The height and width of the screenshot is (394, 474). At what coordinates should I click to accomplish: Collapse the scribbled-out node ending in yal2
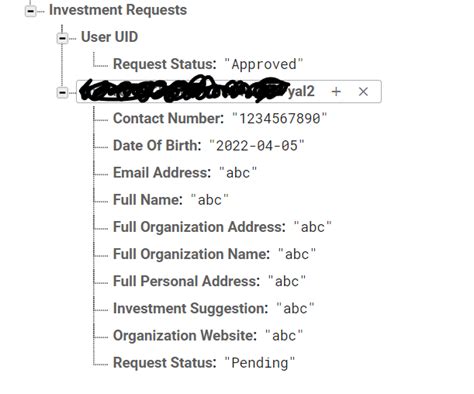point(62,92)
